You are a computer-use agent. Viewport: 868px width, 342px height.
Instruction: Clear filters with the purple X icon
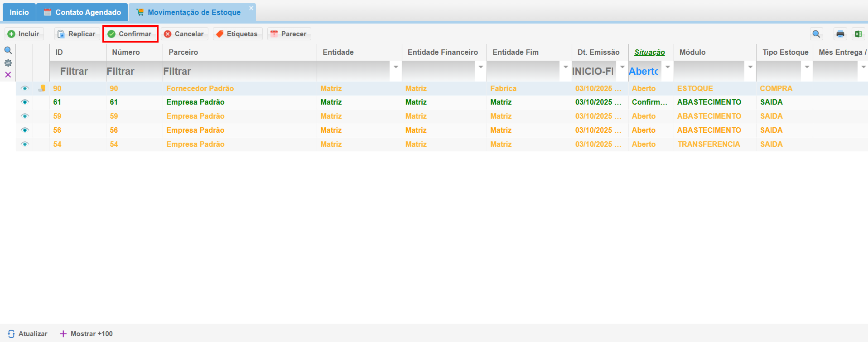tap(8, 75)
